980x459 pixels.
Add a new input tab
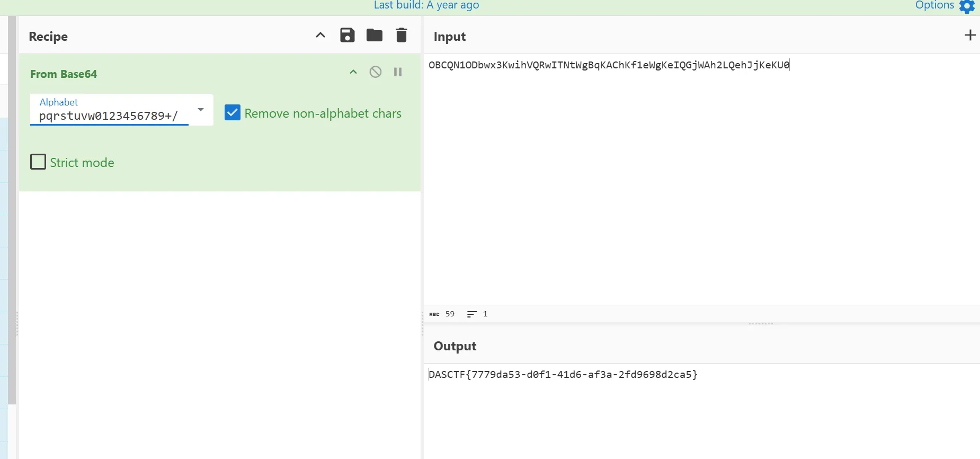[x=970, y=36]
